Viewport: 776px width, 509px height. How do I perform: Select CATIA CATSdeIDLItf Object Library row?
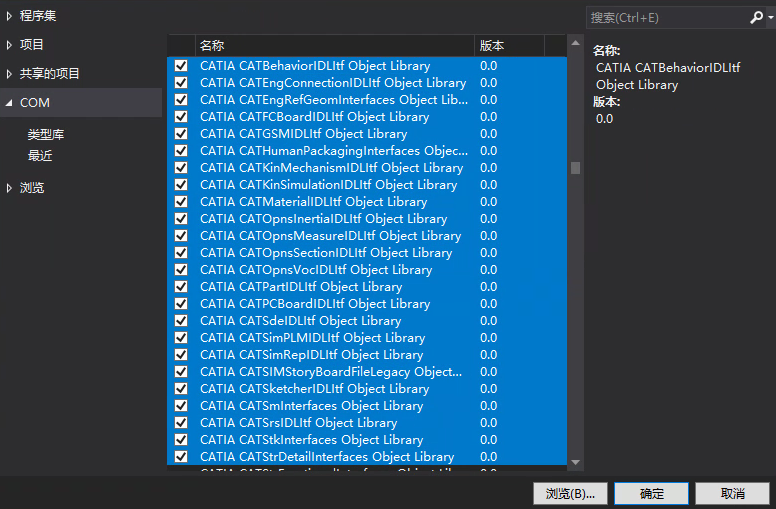pos(367,321)
